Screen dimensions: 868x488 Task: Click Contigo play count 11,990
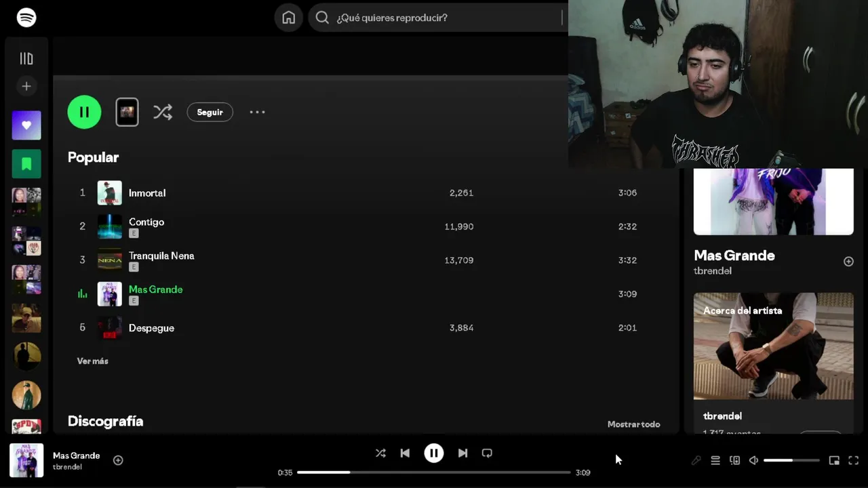[x=459, y=226]
